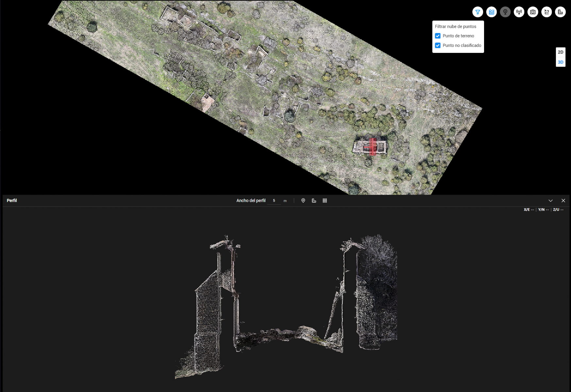Image resolution: width=571 pixels, height=392 pixels.
Task: Switch the view to 2D mode
Action: (560, 52)
